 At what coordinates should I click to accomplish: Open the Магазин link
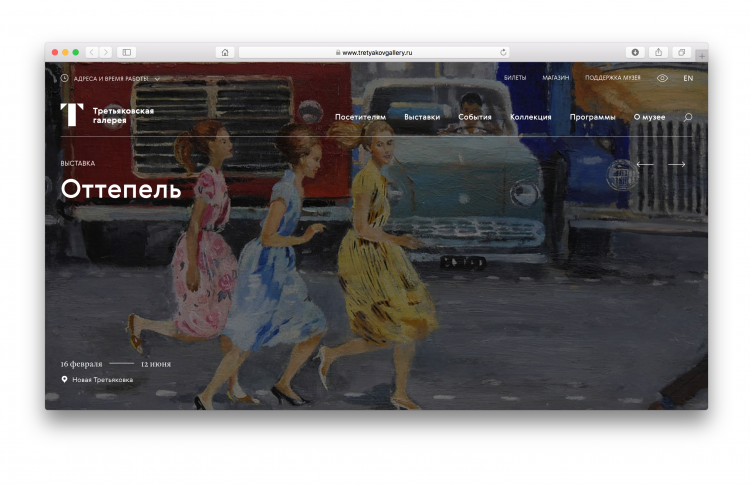click(x=555, y=77)
